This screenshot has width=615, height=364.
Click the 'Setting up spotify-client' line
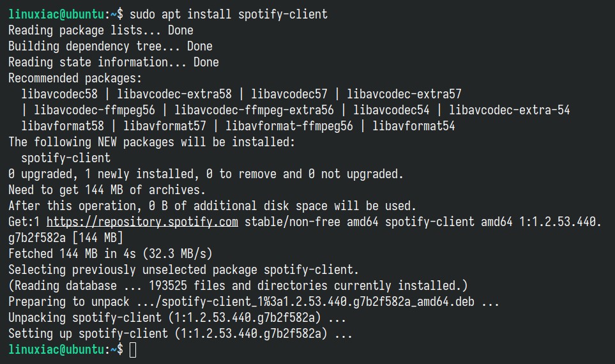pos(181,334)
